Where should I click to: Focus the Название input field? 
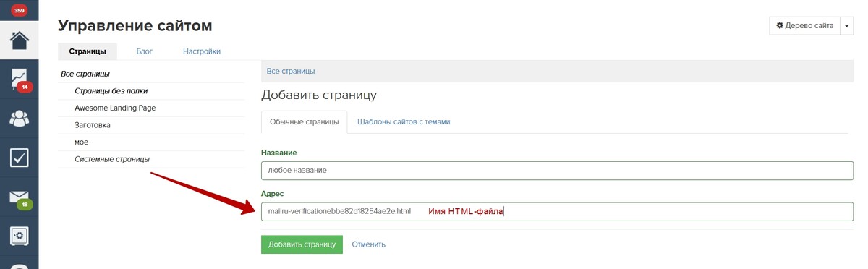[x=557, y=170]
